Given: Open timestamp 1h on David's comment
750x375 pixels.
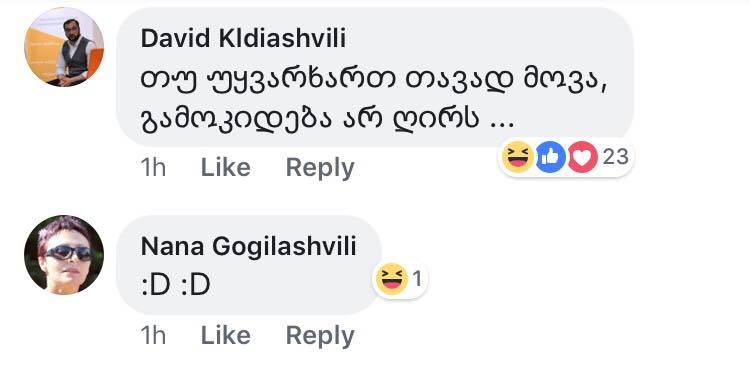Looking at the screenshot, I should [153, 168].
